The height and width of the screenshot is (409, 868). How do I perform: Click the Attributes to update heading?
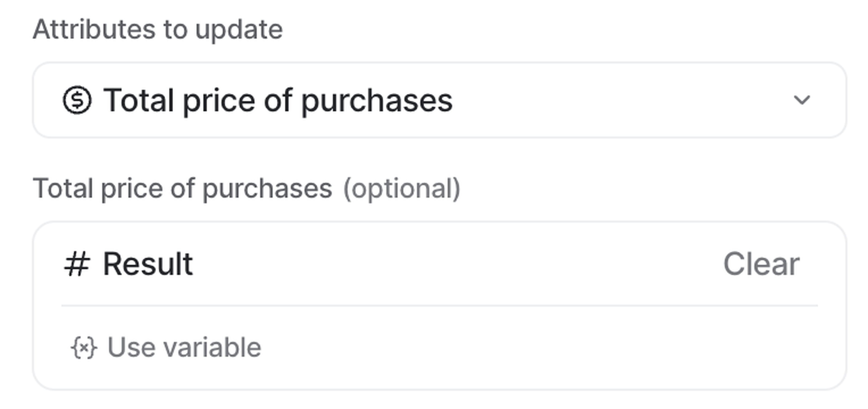(x=157, y=30)
